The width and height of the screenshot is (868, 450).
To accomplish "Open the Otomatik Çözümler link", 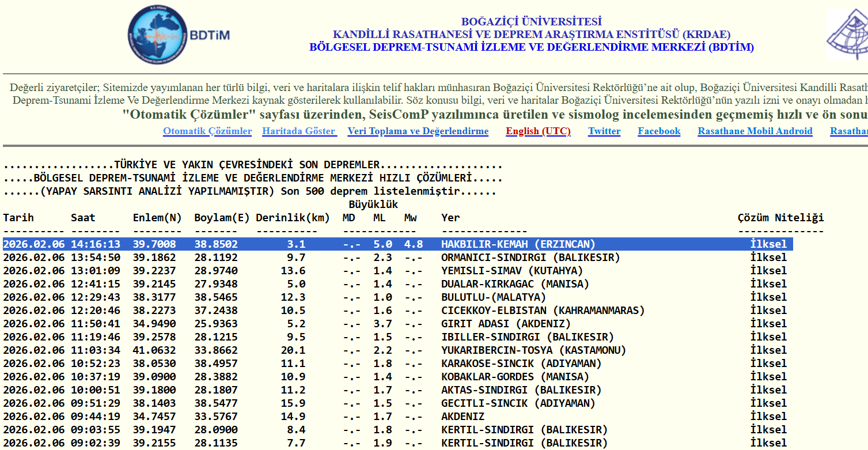I will pyautogui.click(x=207, y=131).
